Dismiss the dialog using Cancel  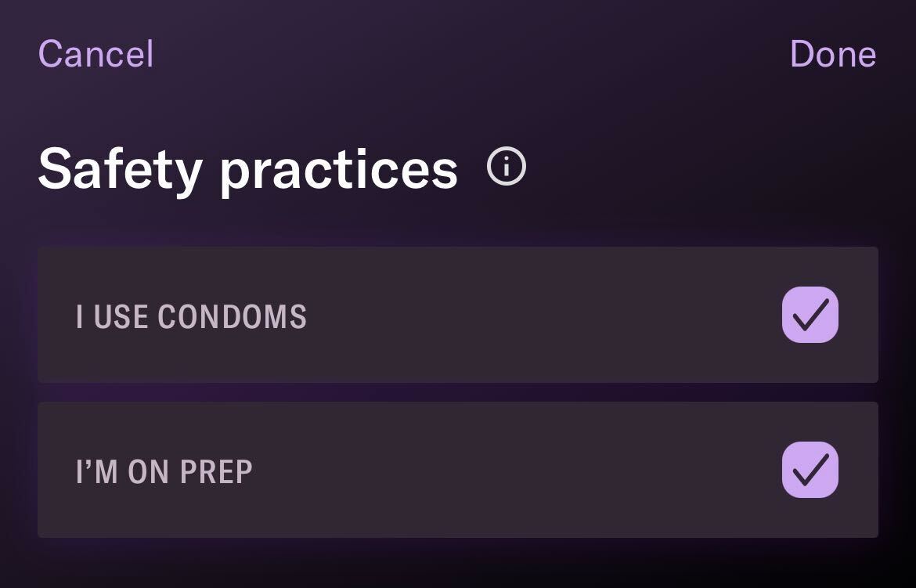pos(96,54)
